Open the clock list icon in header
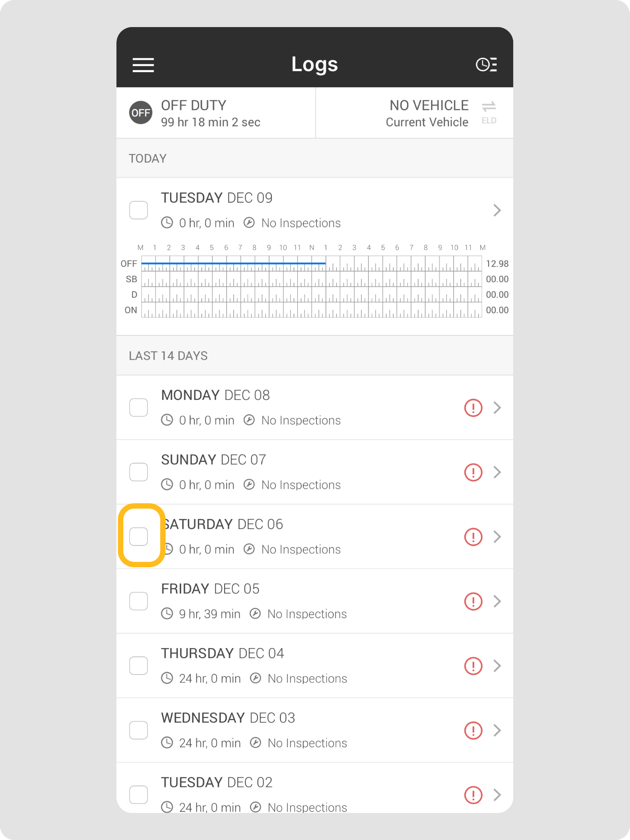Screen dimensions: 630x840 pyautogui.click(x=486, y=65)
